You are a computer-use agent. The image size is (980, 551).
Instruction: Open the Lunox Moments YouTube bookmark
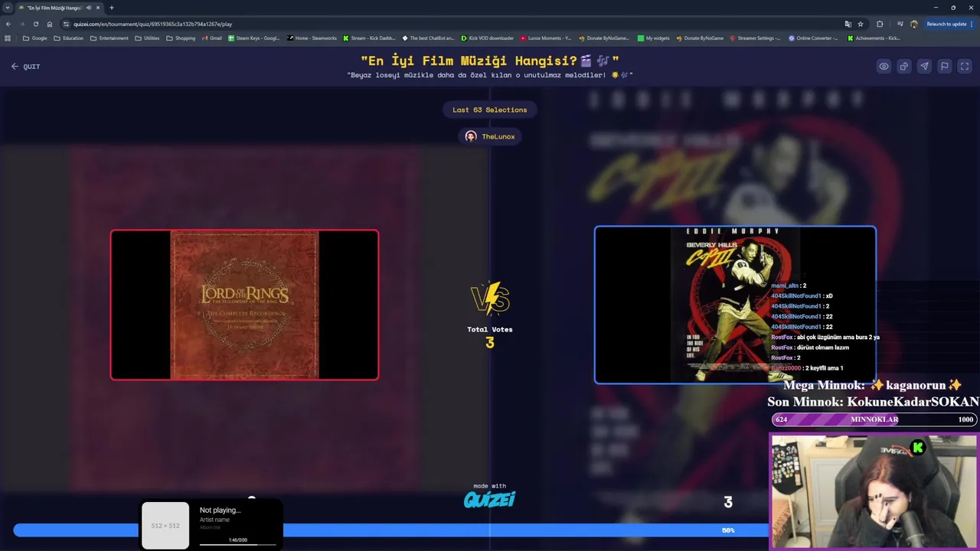545,38
